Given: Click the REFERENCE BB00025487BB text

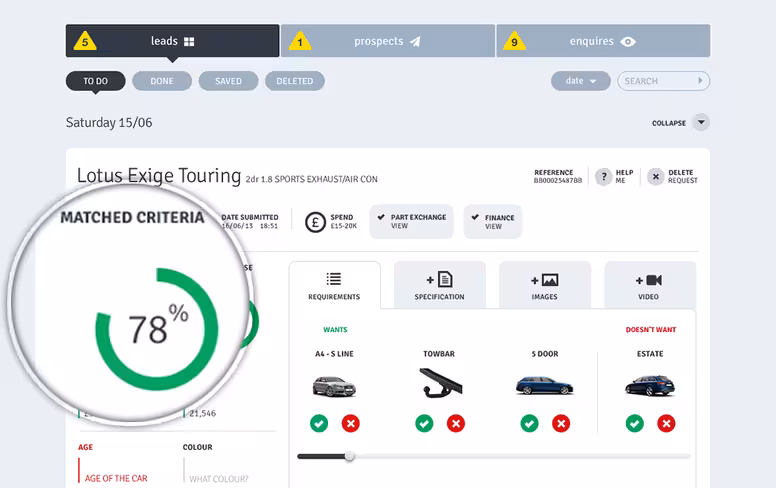Looking at the screenshot, I should click(558, 177).
